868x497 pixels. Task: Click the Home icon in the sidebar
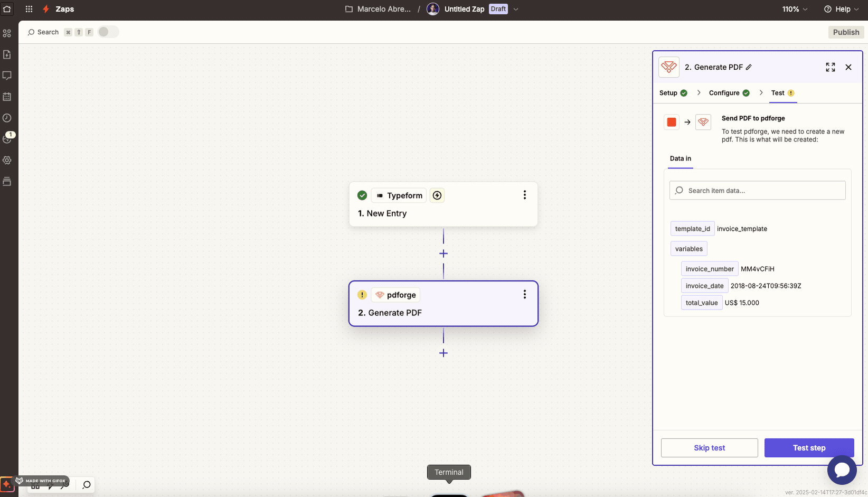coord(7,9)
